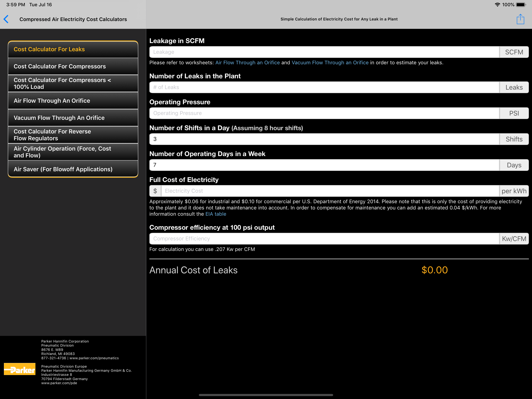
Task: Click the dollar sign prefix
Action: 155,191
